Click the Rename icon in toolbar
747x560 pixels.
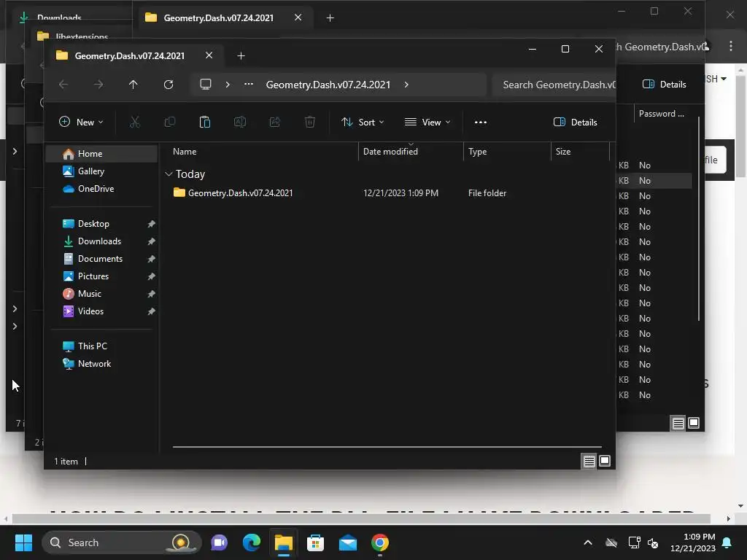pos(239,122)
